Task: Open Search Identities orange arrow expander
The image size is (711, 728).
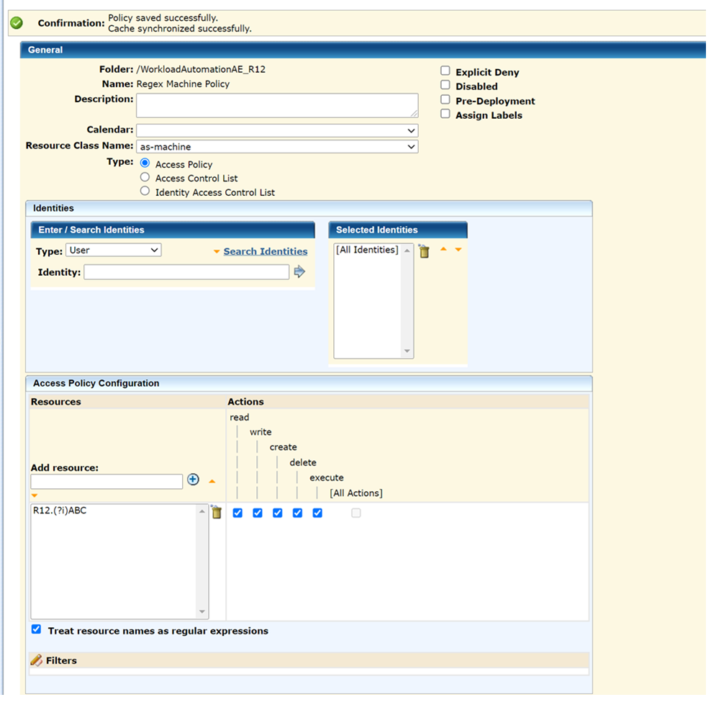Action: (x=217, y=251)
